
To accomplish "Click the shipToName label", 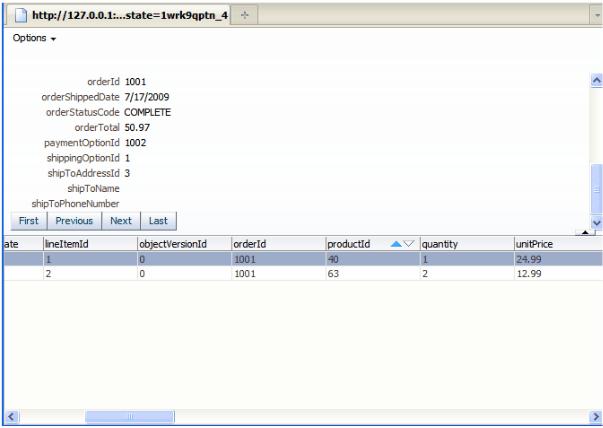I will tap(93, 188).
